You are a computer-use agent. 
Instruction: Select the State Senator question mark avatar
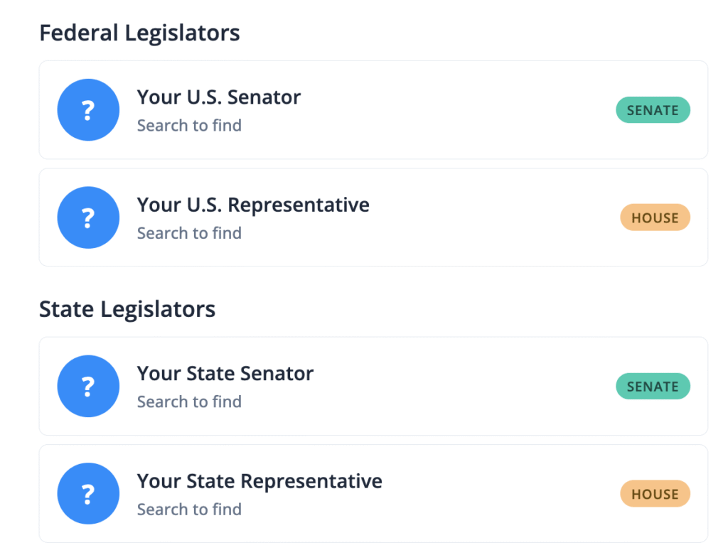87,386
